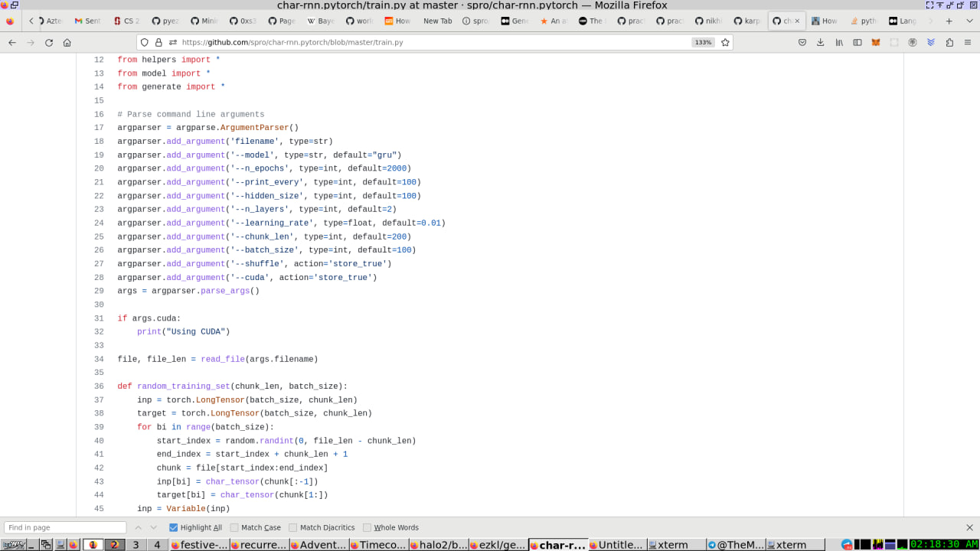
Task: Click the round gray extension icon
Action: pos(913,43)
